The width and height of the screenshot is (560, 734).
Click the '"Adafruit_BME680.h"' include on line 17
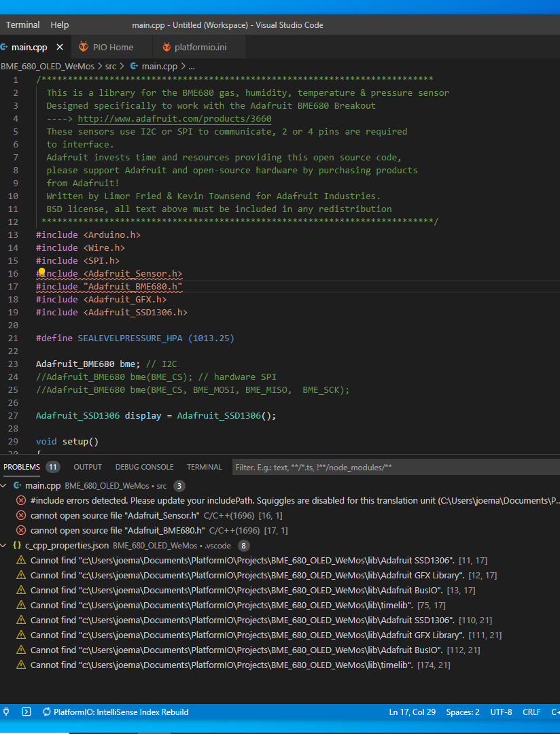133,286
